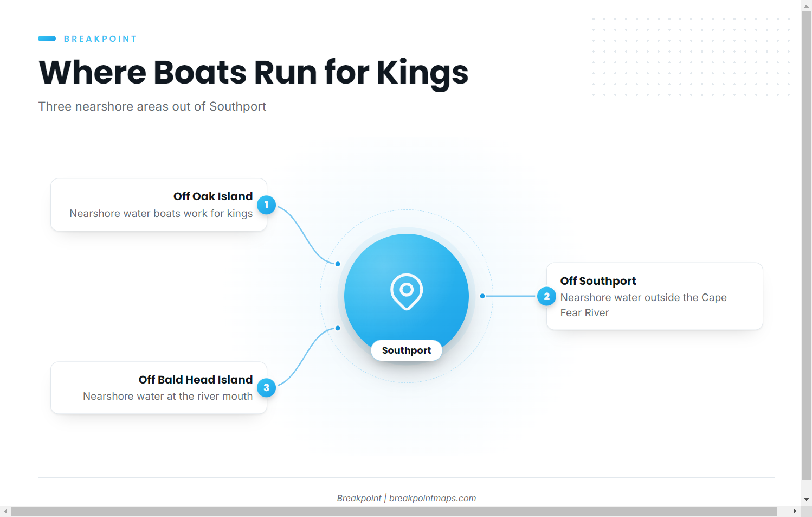Click the horizontal scrollbar thumb
The image size is (812, 517).
394,512
